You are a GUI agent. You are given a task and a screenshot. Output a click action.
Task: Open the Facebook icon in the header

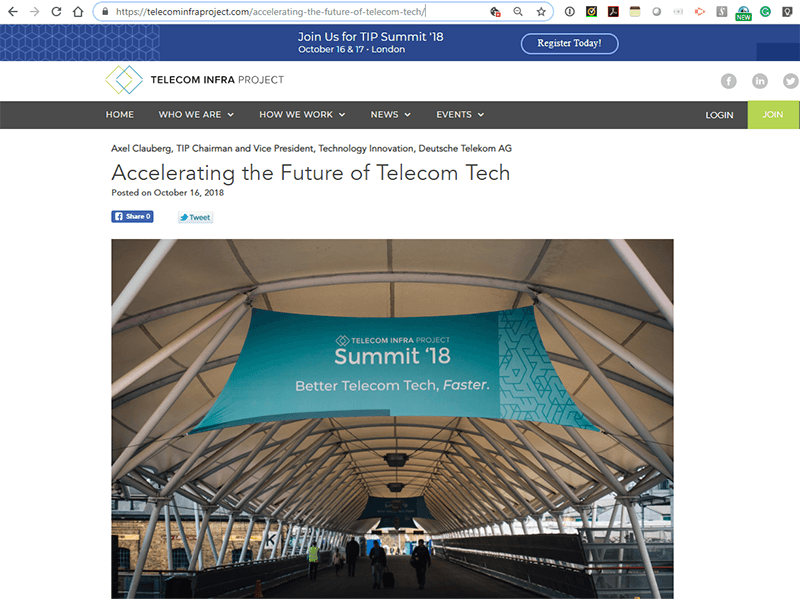click(x=729, y=80)
